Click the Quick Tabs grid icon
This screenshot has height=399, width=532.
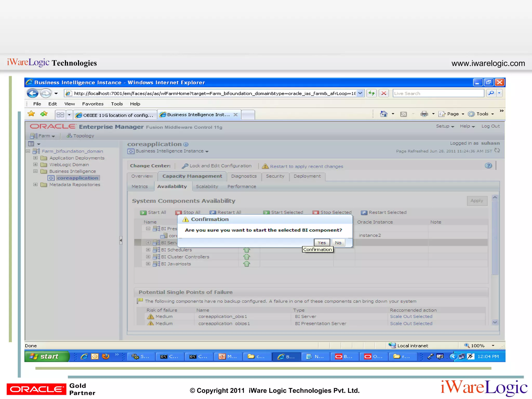click(x=60, y=115)
